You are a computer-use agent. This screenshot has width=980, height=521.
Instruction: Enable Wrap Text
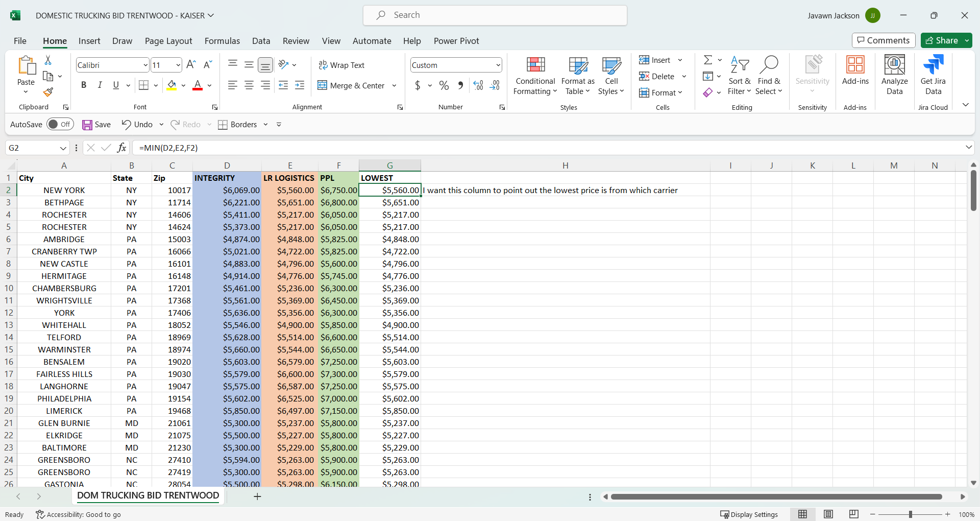click(341, 65)
